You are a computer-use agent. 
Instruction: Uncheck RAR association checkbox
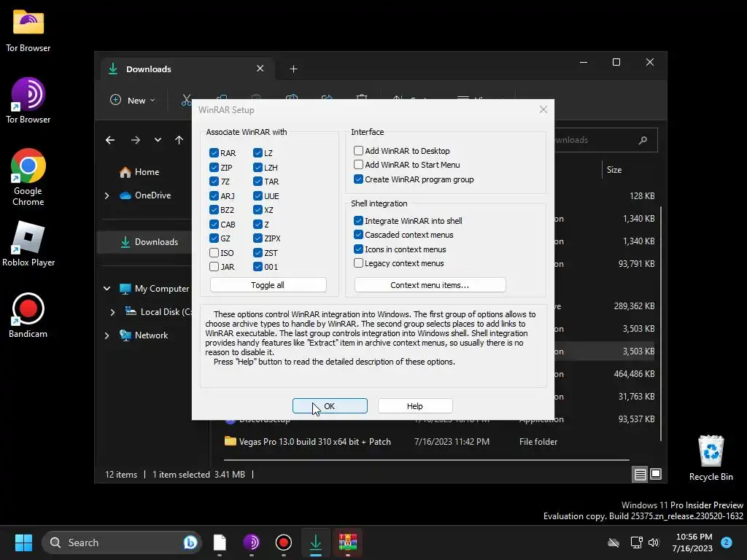pos(214,153)
